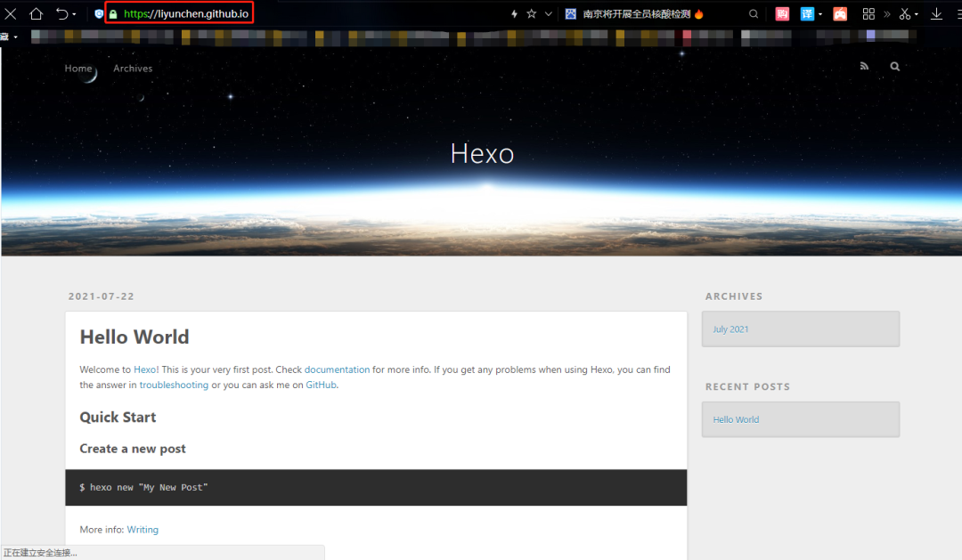The width and height of the screenshot is (962, 560).
Task: Open the Hello World post title
Action: [x=135, y=337]
